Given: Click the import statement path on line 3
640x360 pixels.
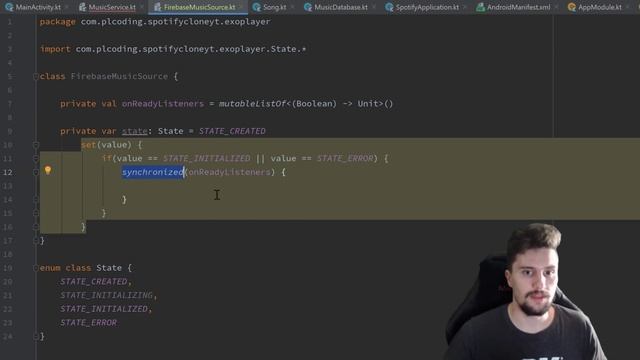Looking at the screenshot, I should pos(191,49).
